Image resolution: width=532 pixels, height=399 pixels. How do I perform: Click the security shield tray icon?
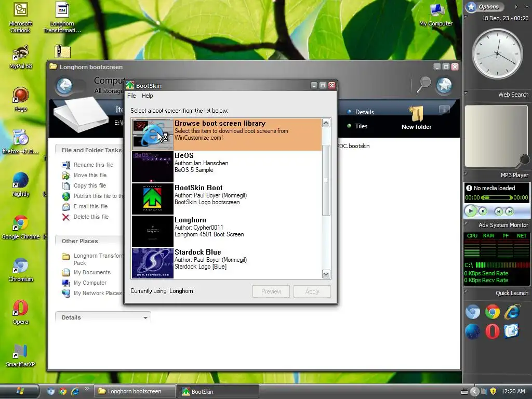(x=493, y=391)
